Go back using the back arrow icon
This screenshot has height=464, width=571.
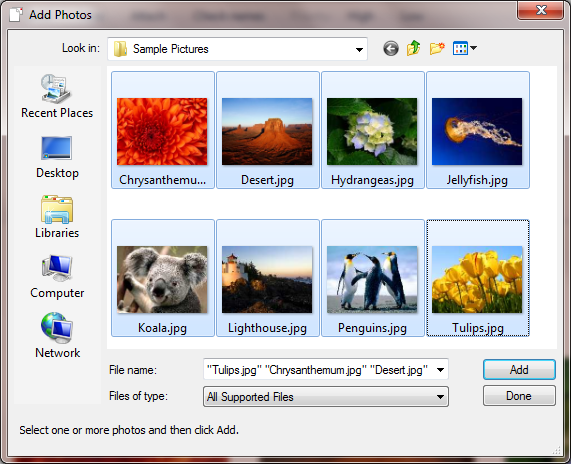pyautogui.click(x=391, y=48)
